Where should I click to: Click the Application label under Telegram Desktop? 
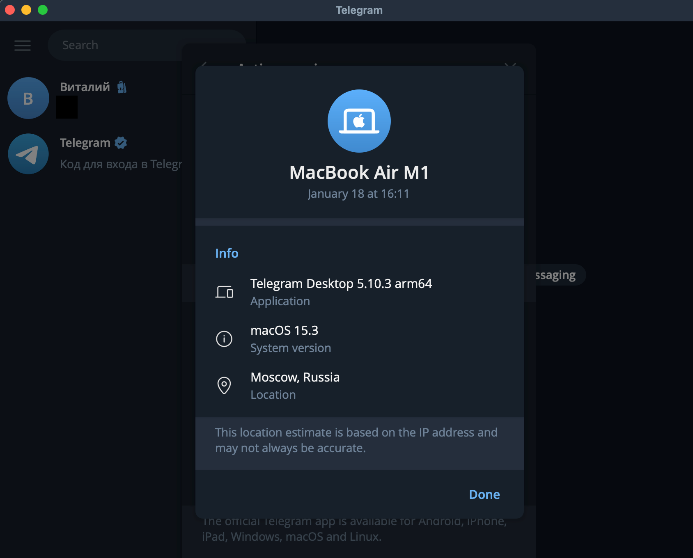pos(280,301)
